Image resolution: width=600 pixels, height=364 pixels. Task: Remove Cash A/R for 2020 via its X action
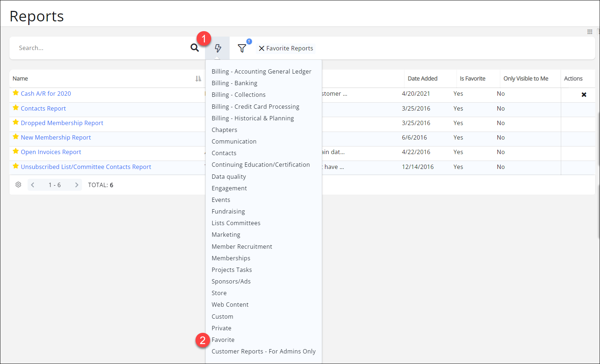tap(584, 95)
